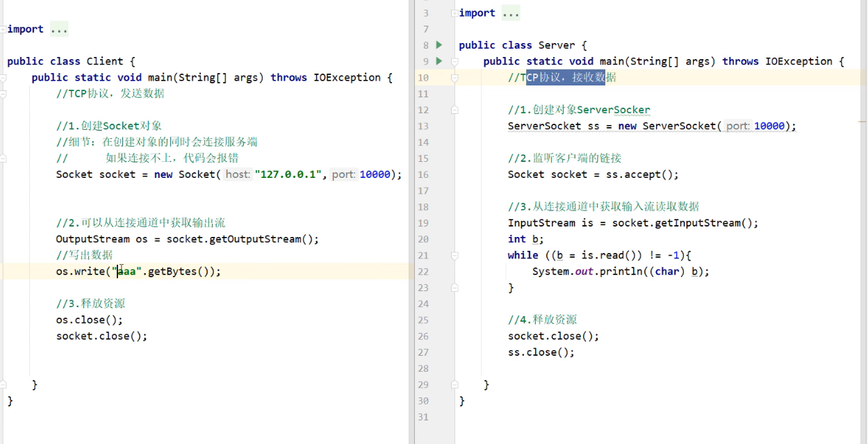The height and width of the screenshot is (444, 868).
Task: Click the 'host:' parameter hint in Client
Action: click(237, 174)
